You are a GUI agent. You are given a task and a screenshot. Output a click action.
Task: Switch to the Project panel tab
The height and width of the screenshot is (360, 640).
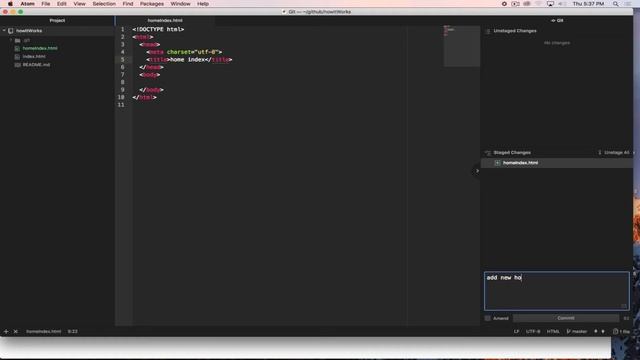[57, 20]
